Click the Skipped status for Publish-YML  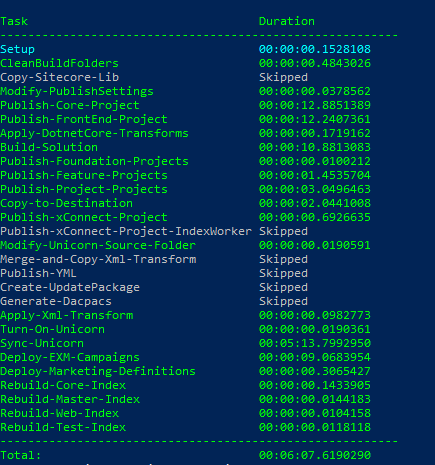coord(283,273)
